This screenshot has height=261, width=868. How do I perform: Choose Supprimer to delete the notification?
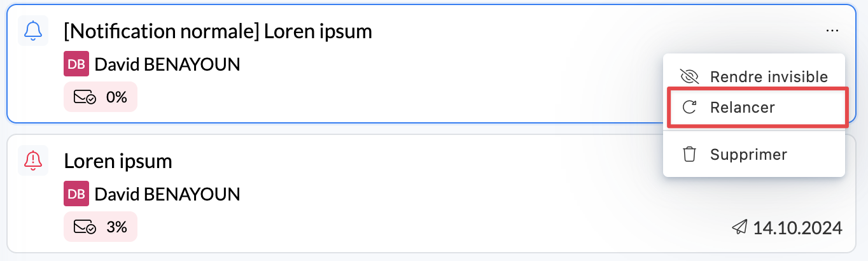tap(748, 155)
